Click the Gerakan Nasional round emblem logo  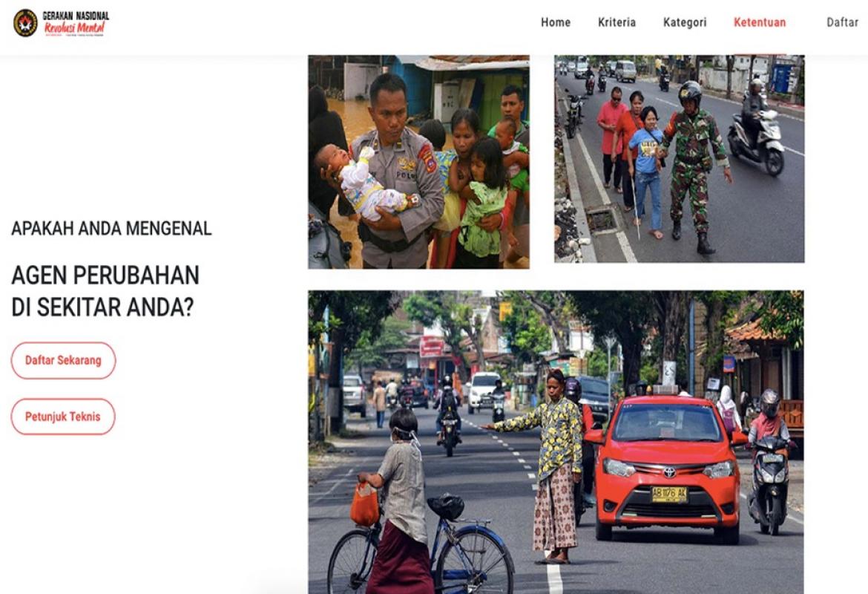[25, 23]
